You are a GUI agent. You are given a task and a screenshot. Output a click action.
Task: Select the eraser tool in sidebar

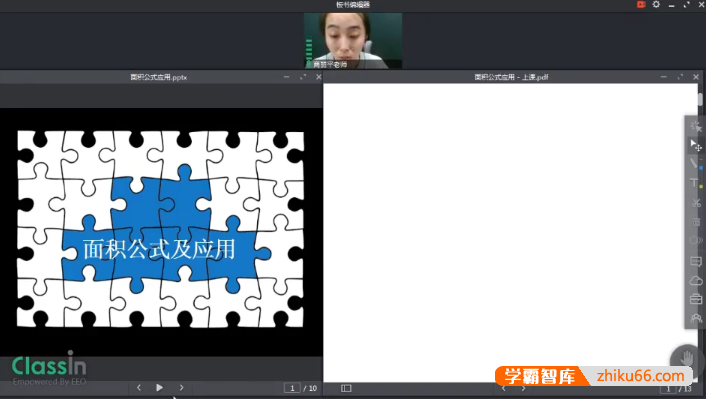[x=696, y=240]
